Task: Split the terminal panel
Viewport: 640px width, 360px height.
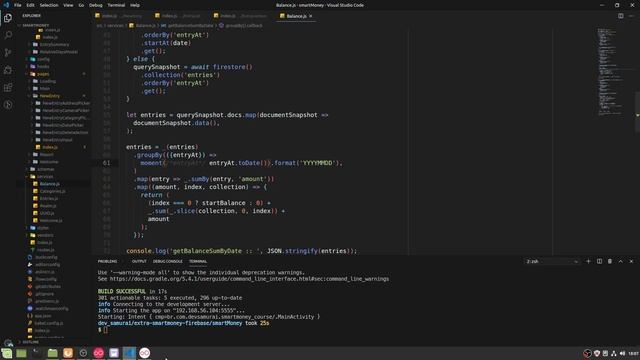Action: click(x=599, y=261)
